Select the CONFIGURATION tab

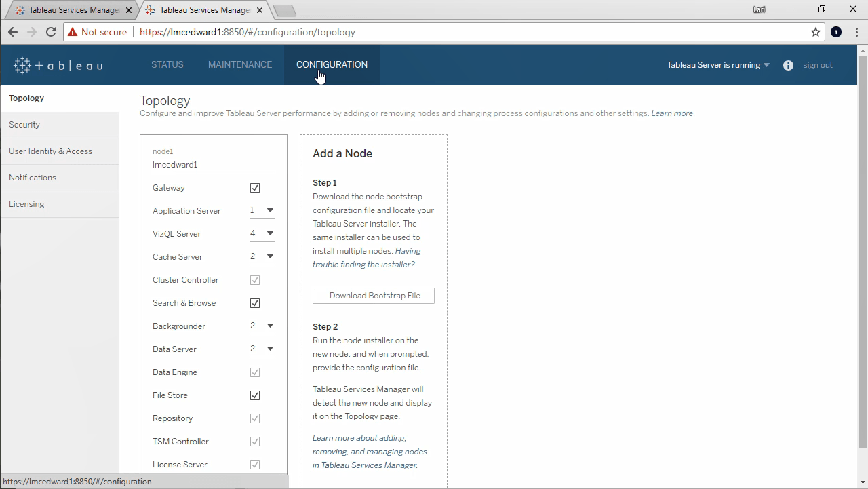pos(332,65)
